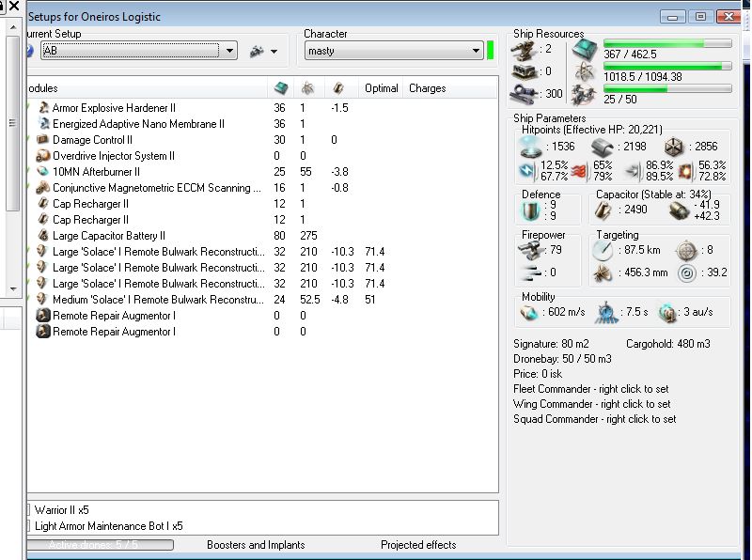Screen dimensions: 752x560
Task: Click the left panel scroll up arrow
Action: coord(13,27)
